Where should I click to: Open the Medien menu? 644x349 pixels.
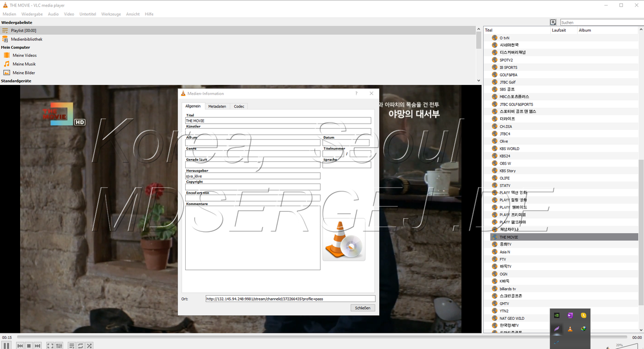point(9,14)
